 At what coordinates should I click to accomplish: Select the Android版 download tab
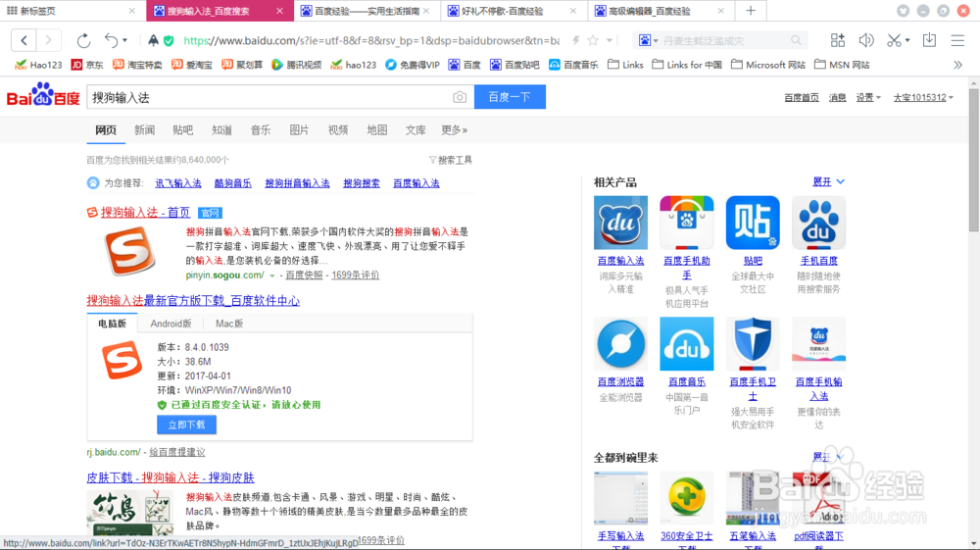(171, 324)
